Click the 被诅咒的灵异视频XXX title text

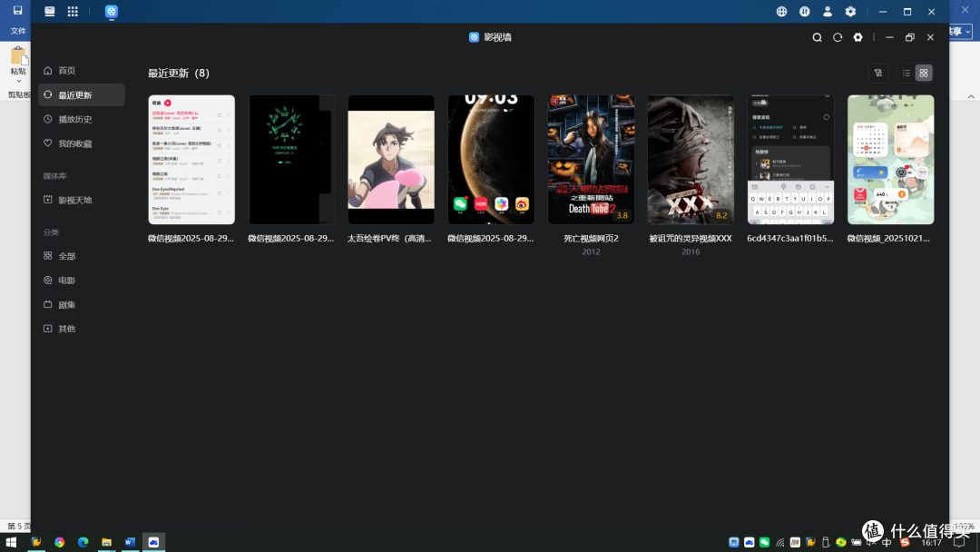point(691,238)
